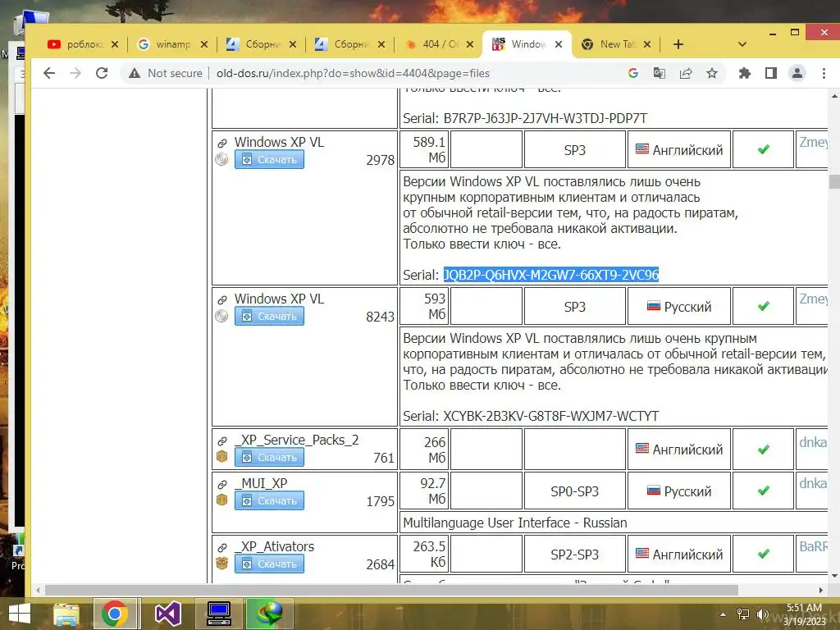Click the volume icon in system tray
The image size is (840, 630).
pyautogui.click(x=762, y=614)
